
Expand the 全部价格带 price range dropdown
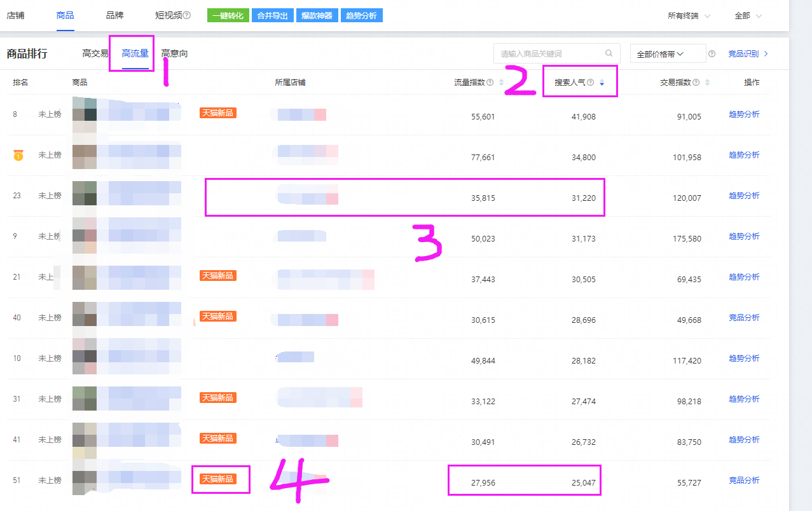click(x=667, y=54)
